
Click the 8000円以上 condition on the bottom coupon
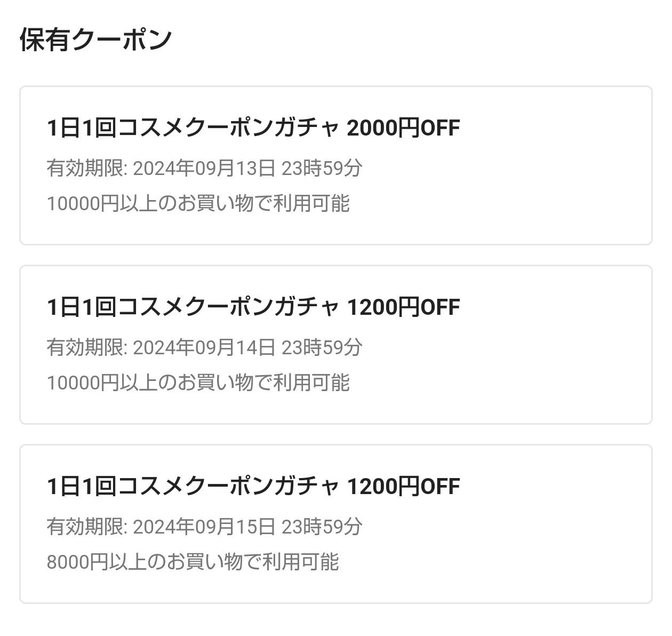point(195,559)
